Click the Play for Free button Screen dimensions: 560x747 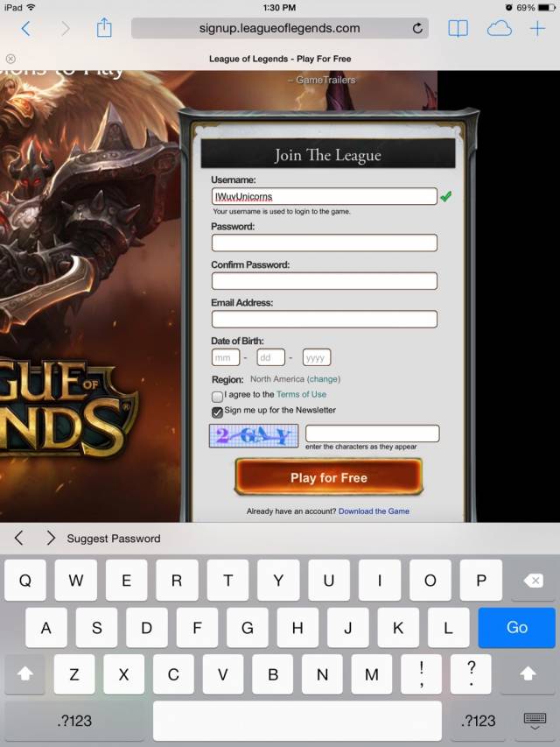[329, 477]
